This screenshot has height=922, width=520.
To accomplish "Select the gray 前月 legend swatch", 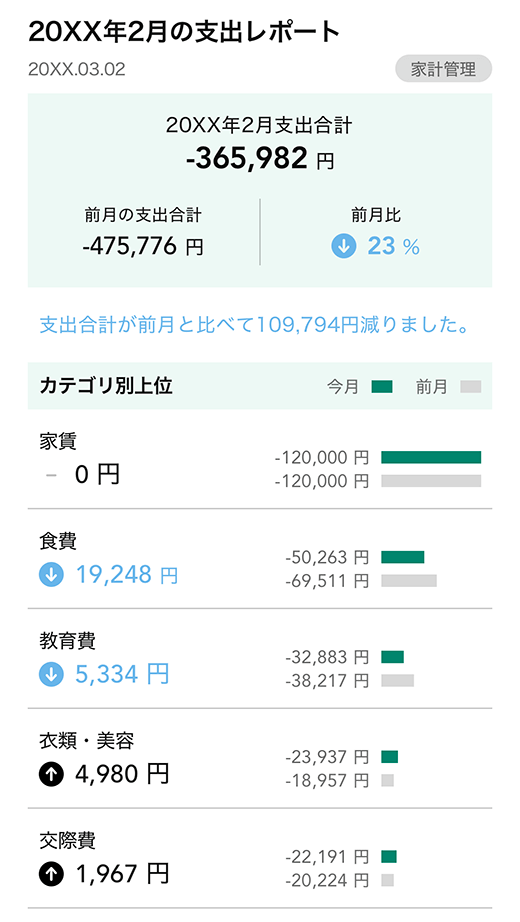I will (x=471, y=386).
